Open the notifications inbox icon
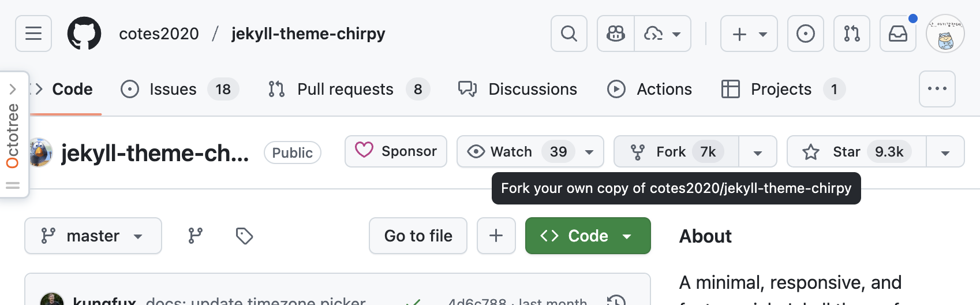Screen dimensions: 980x305 [x=897, y=34]
